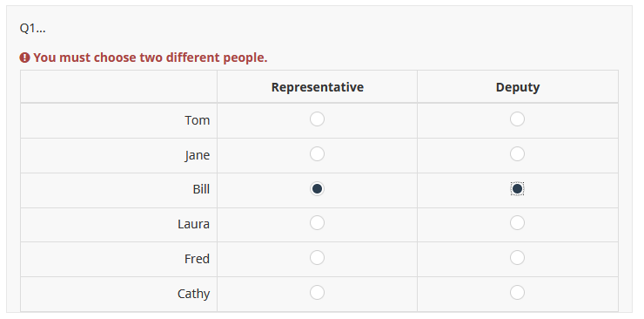Set Fred as Representative
The width and height of the screenshot is (644, 319).
click(317, 258)
